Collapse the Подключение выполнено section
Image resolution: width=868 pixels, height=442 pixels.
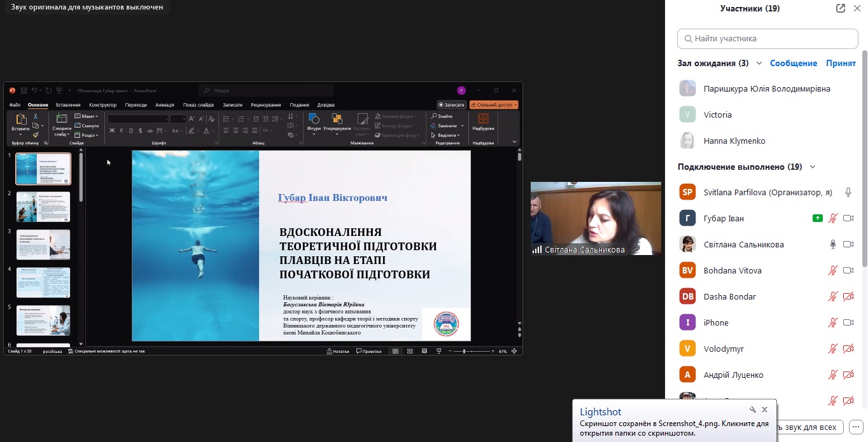pyautogui.click(x=813, y=167)
